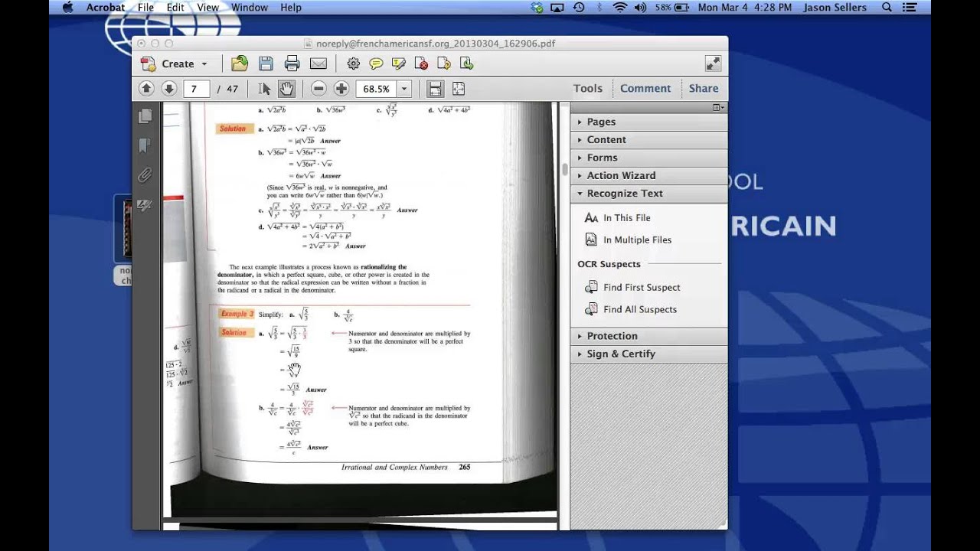Open the Edit menu
980x551 pixels.
(x=175, y=7)
